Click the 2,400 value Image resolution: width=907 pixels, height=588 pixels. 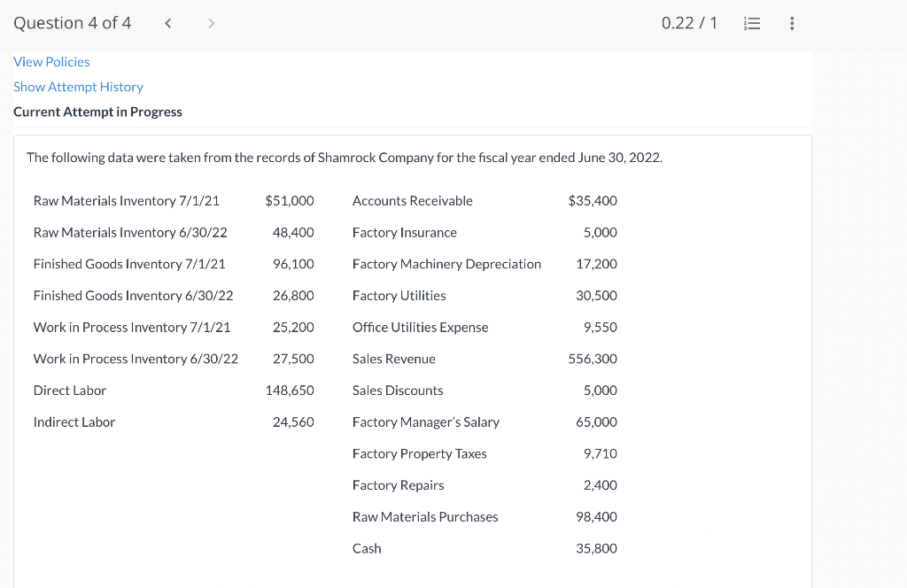point(600,485)
